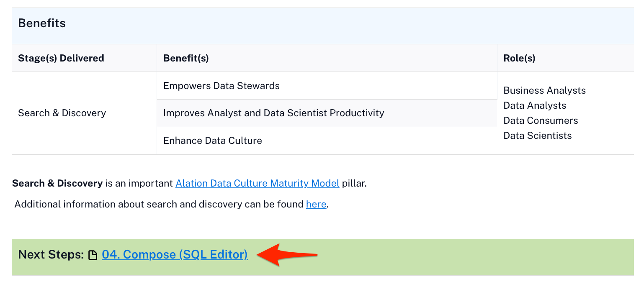Click the Empowers Data Stewards row
Viewport: 644px width, 292px height.
[x=222, y=86]
